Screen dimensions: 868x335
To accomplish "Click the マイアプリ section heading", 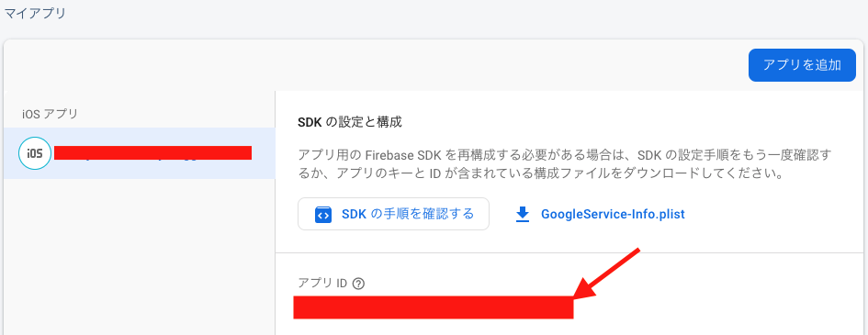I will (36, 13).
